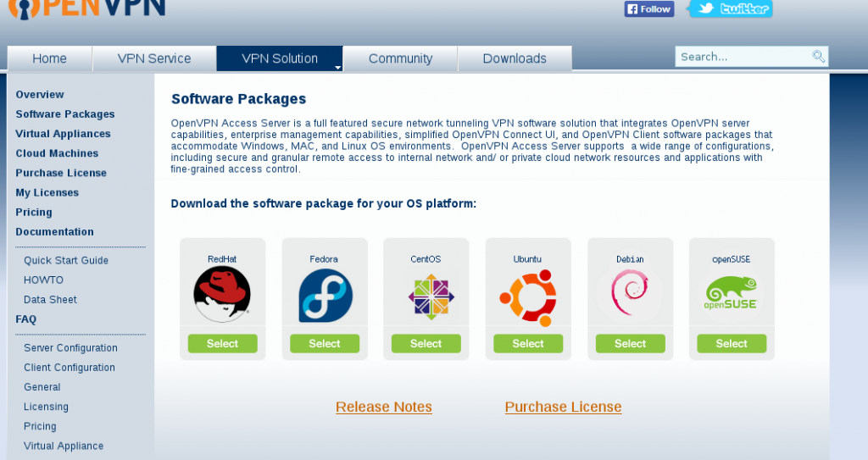868x460 pixels.
Task: Click the RedHat logo icon
Action: click(222, 294)
